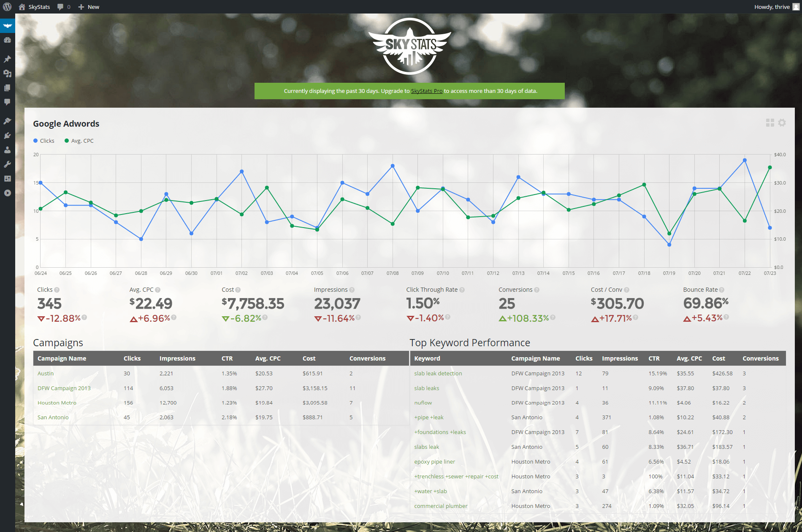Open the Dashboard gauge icon in sidebar
This screenshot has height=532, width=802.
(7, 40)
